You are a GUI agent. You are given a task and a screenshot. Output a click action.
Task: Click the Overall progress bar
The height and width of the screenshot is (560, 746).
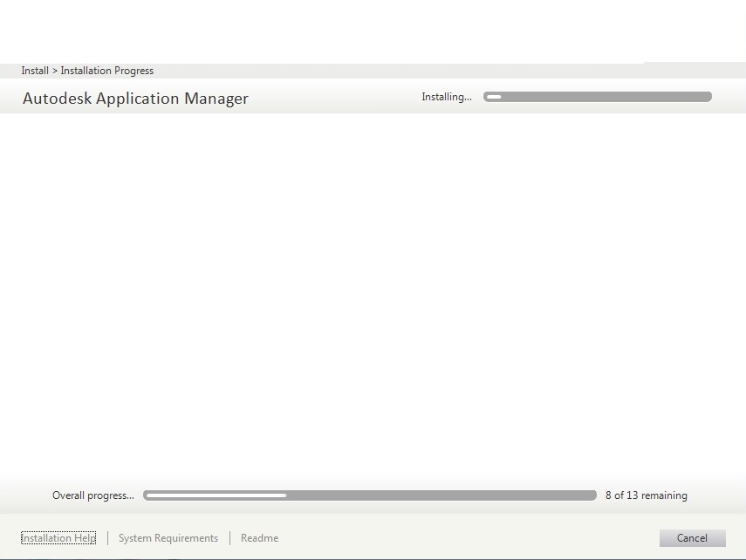[x=370, y=495]
